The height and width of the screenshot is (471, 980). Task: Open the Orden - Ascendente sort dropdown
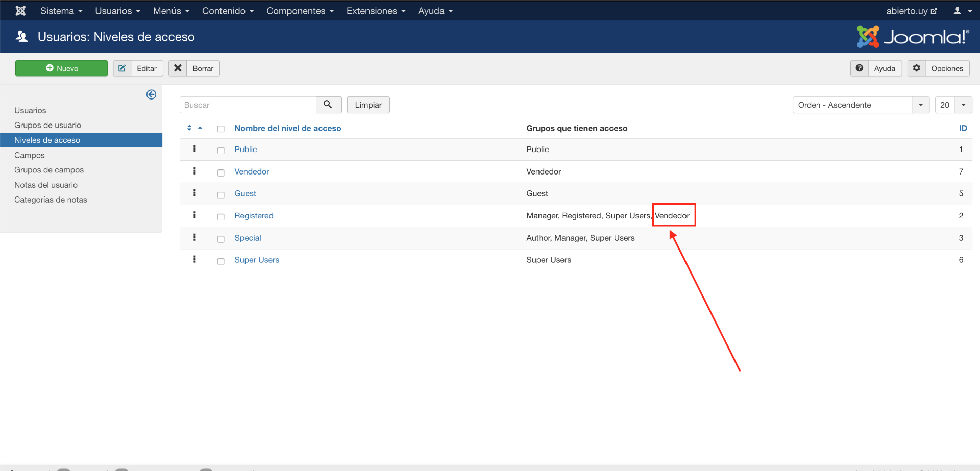861,105
